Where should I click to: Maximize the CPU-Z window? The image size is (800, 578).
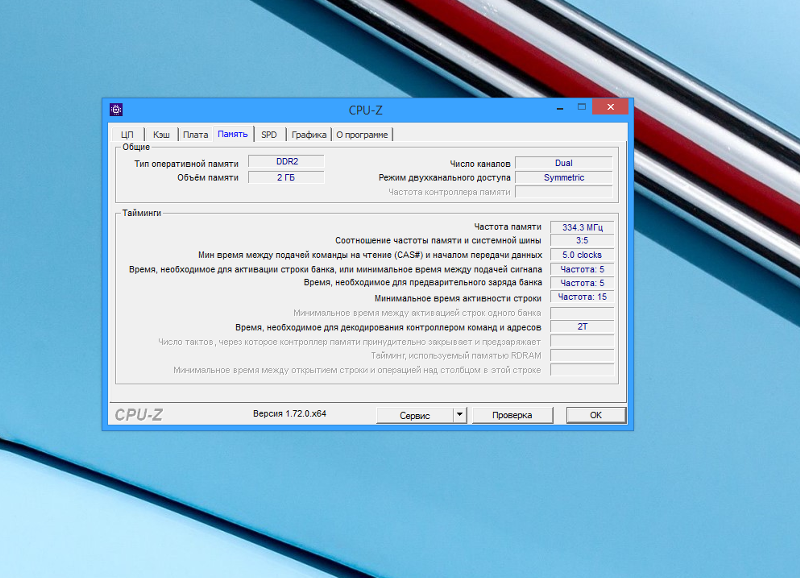(x=582, y=107)
